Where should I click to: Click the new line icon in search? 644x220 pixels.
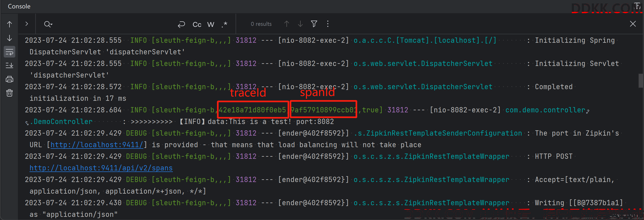(x=182, y=24)
